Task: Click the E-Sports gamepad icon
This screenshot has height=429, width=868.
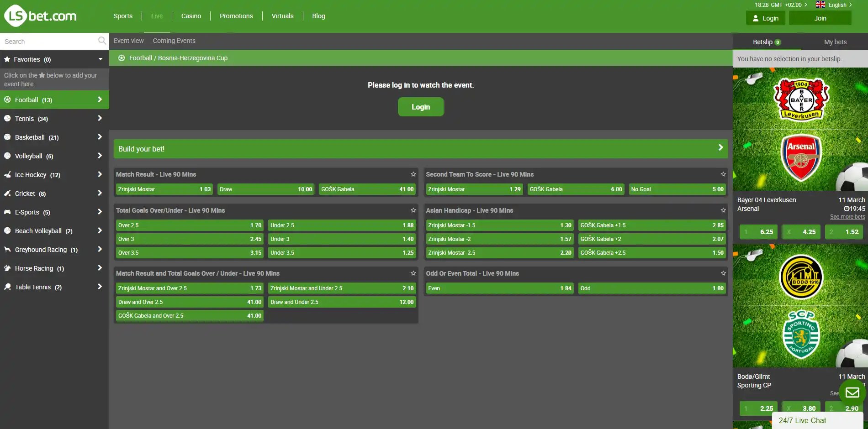Action: [7, 212]
